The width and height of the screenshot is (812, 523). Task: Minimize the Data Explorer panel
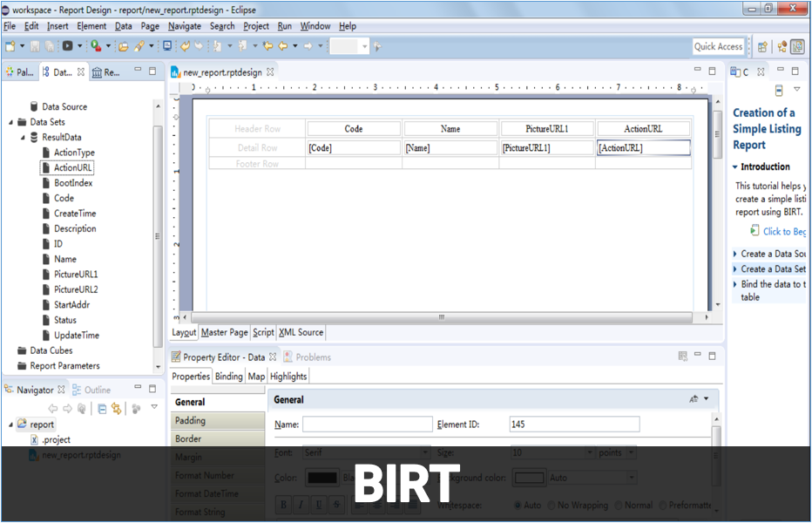pyautogui.click(x=138, y=69)
